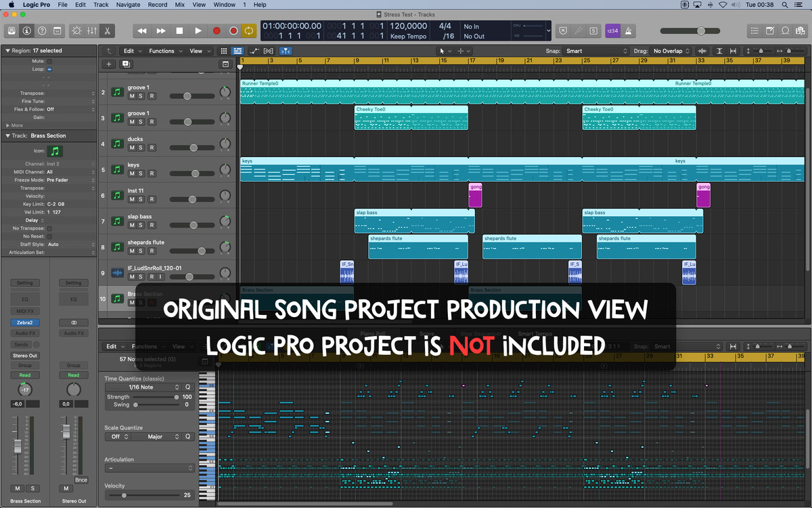Open the Apple menu
The image size is (812, 508).
pyautogui.click(x=10, y=5)
